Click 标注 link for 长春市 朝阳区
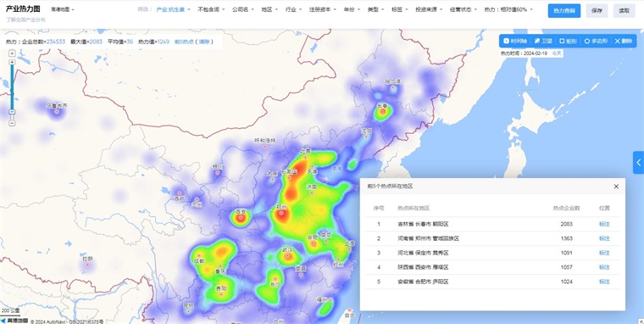 (604, 224)
